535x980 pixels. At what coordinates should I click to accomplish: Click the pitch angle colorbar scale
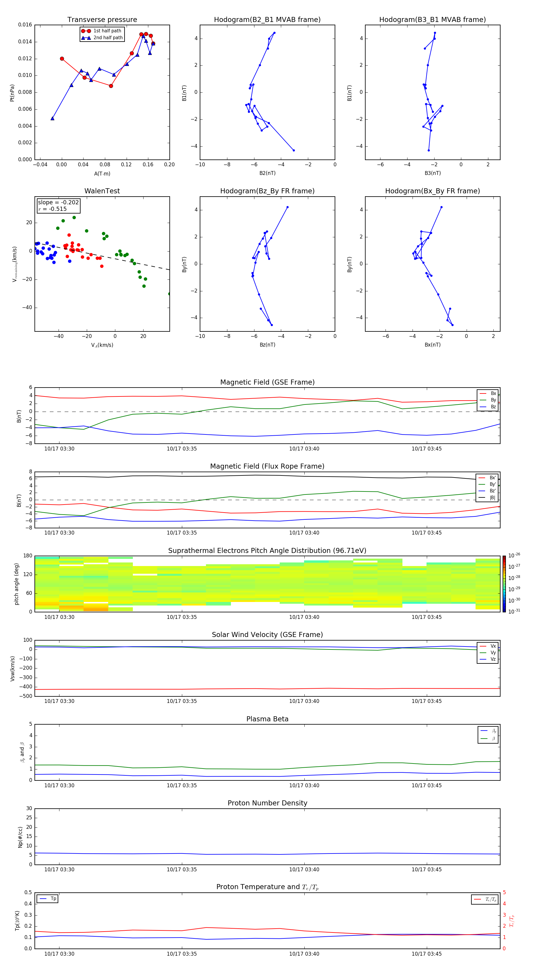(504, 584)
